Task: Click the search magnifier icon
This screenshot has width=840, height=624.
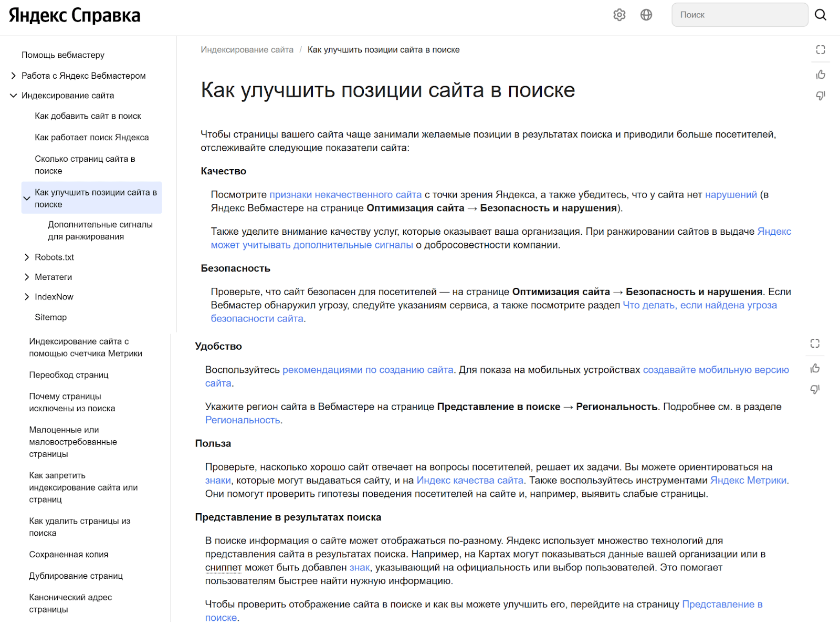Action: click(821, 15)
